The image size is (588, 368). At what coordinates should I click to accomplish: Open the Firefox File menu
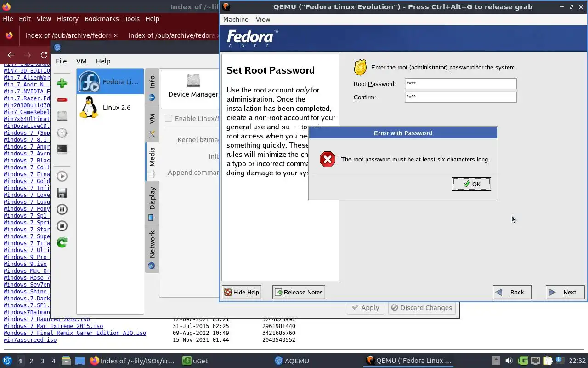[x=8, y=19]
